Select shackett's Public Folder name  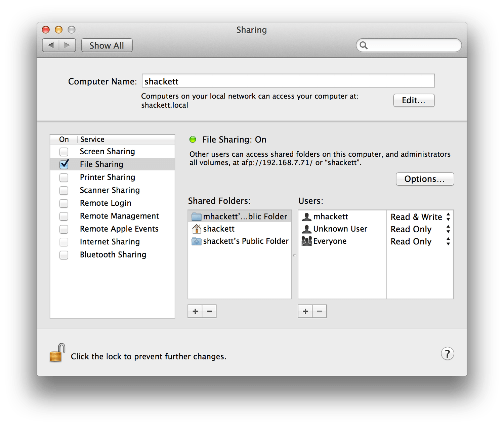pyautogui.click(x=246, y=241)
